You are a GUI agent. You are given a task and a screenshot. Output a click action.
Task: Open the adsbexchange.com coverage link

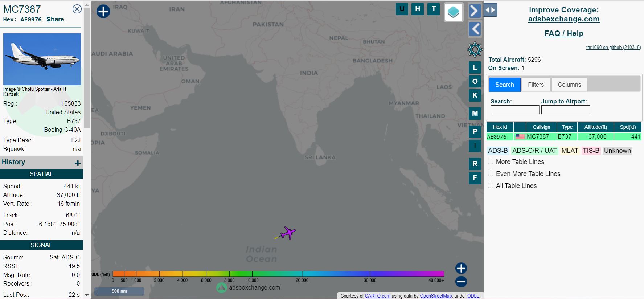(x=564, y=19)
